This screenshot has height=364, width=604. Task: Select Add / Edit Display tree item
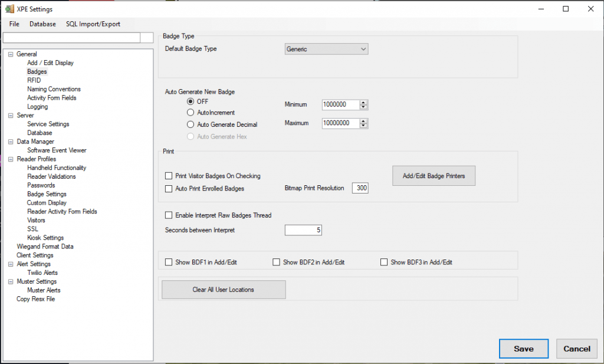[50, 63]
